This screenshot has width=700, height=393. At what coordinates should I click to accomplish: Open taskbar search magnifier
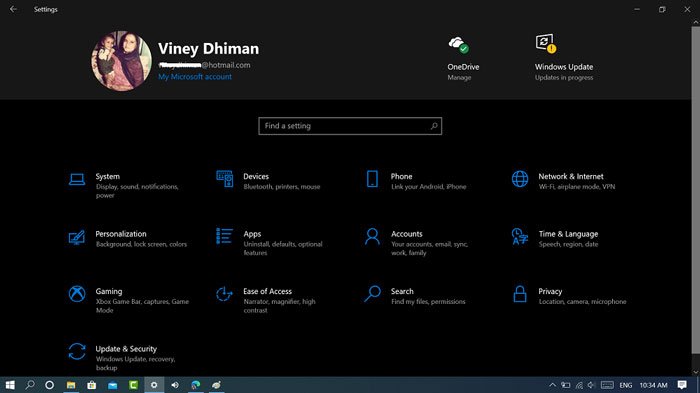click(x=29, y=385)
